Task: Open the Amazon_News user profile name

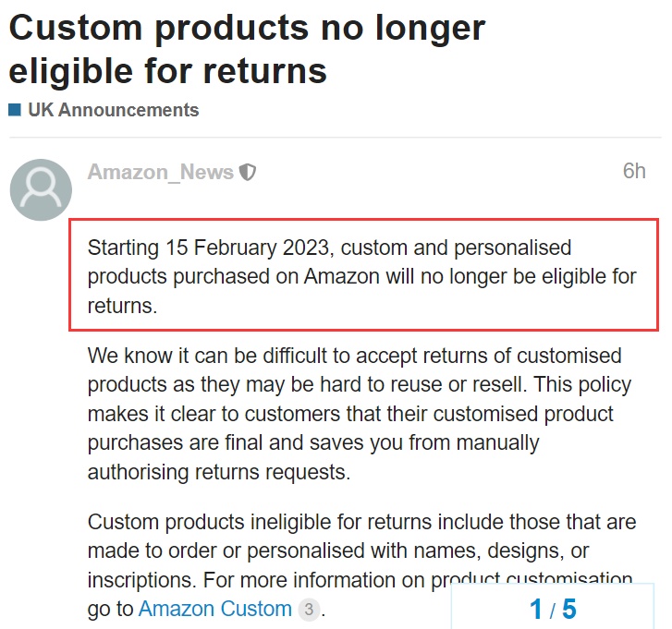Action: coord(160,173)
